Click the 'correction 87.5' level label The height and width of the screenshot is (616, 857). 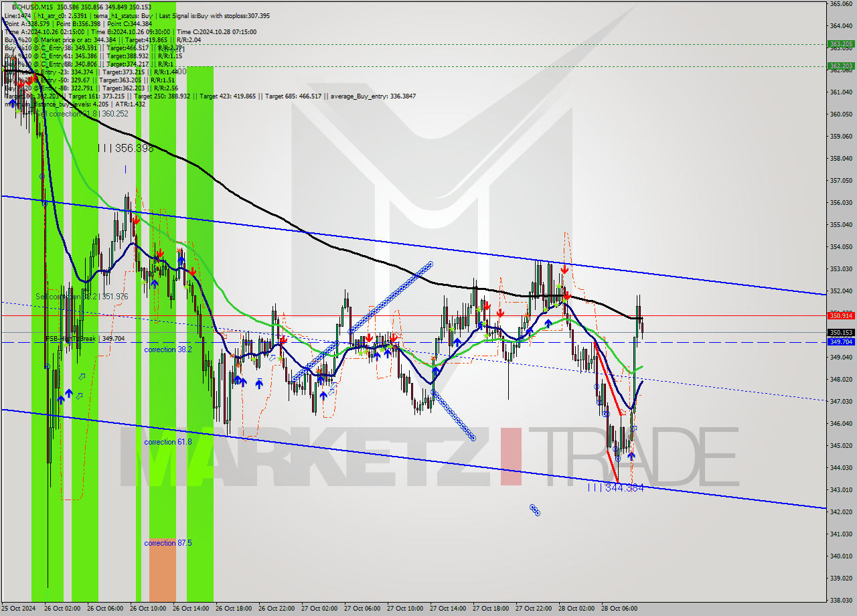click(168, 543)
